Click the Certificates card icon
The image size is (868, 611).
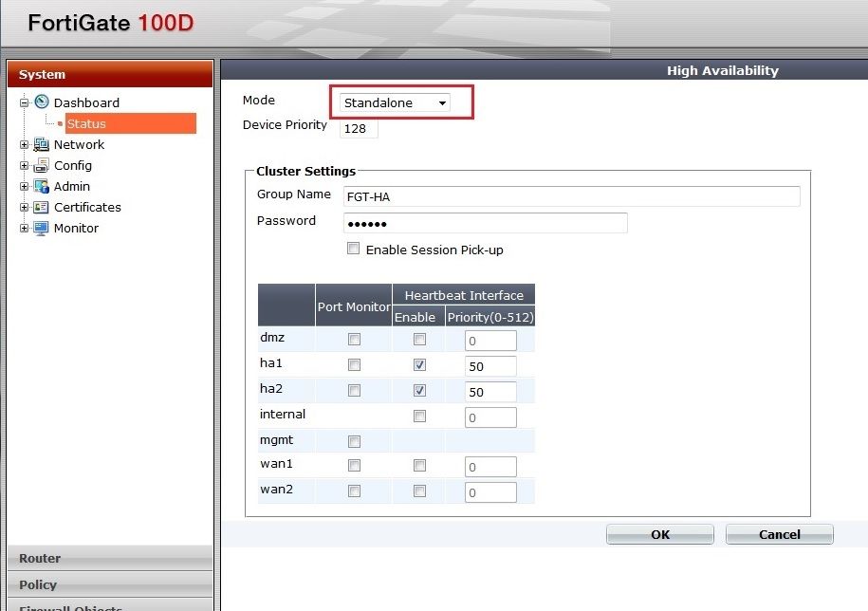pos(41,208)
